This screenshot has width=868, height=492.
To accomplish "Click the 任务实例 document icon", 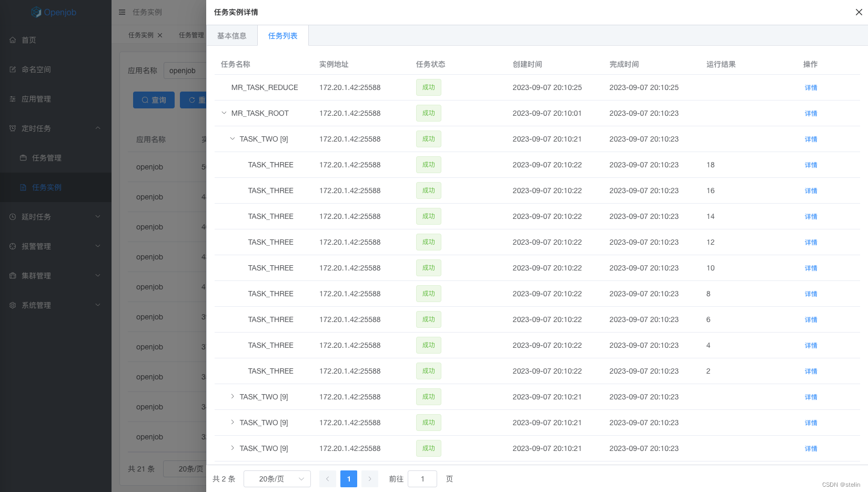I will tap(23, 187).
